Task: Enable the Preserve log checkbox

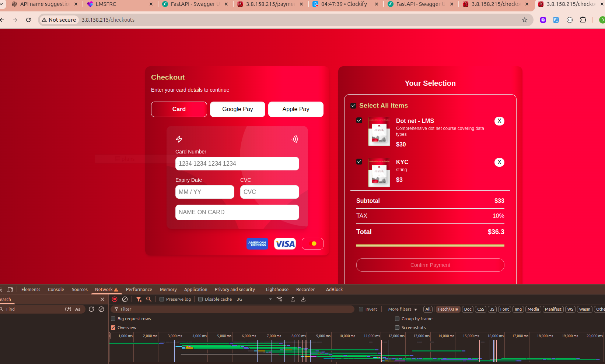Action: pyautogui.click(x=162, y=299)
